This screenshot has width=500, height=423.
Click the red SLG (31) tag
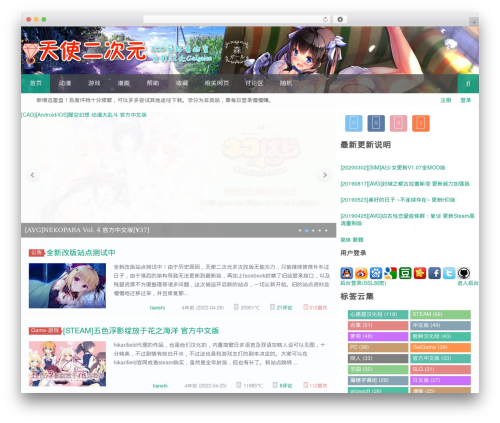pyautogui.click(x=440, y=369)
